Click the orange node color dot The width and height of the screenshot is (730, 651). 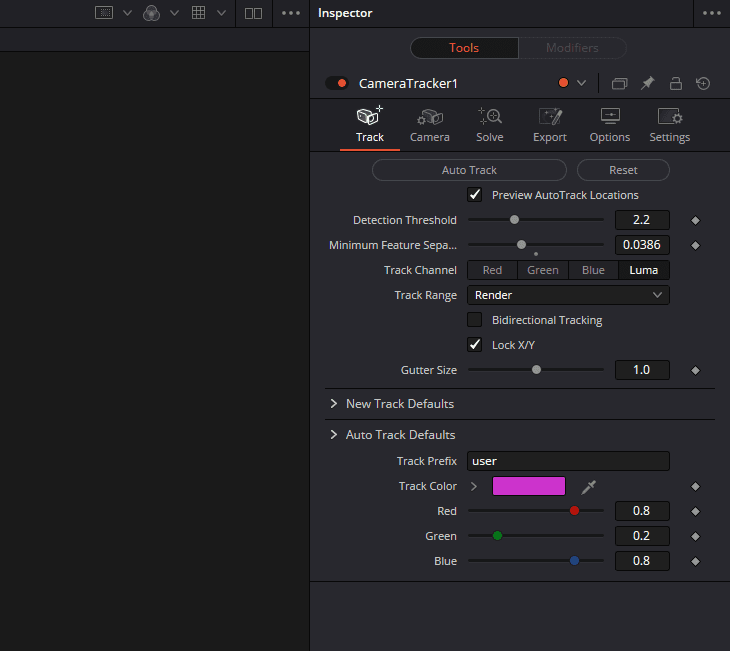coord(563,83)
